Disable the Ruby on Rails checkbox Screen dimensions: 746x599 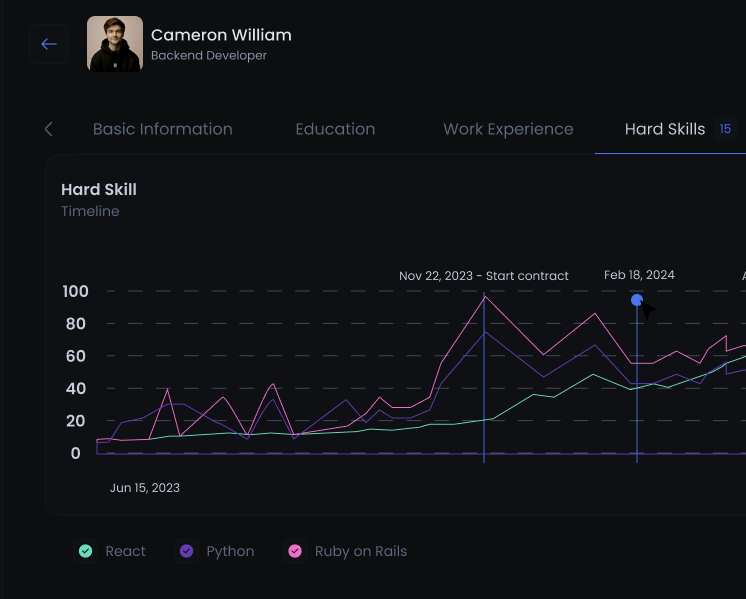coord(295,551)
